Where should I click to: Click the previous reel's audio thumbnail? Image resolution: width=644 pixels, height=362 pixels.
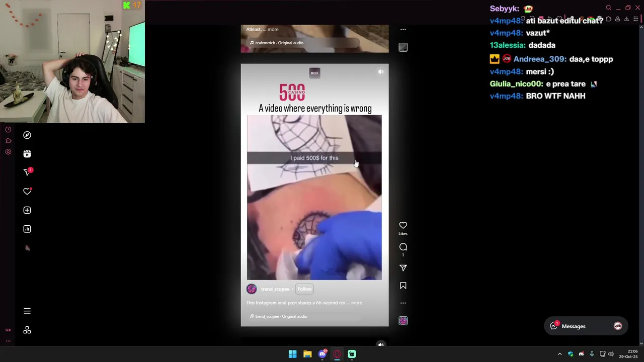403,47
